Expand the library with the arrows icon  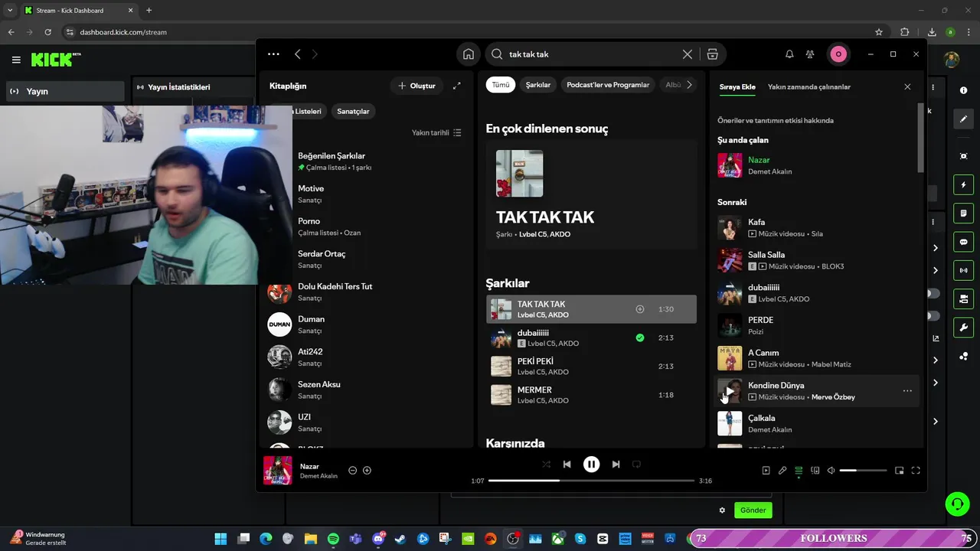456,86
